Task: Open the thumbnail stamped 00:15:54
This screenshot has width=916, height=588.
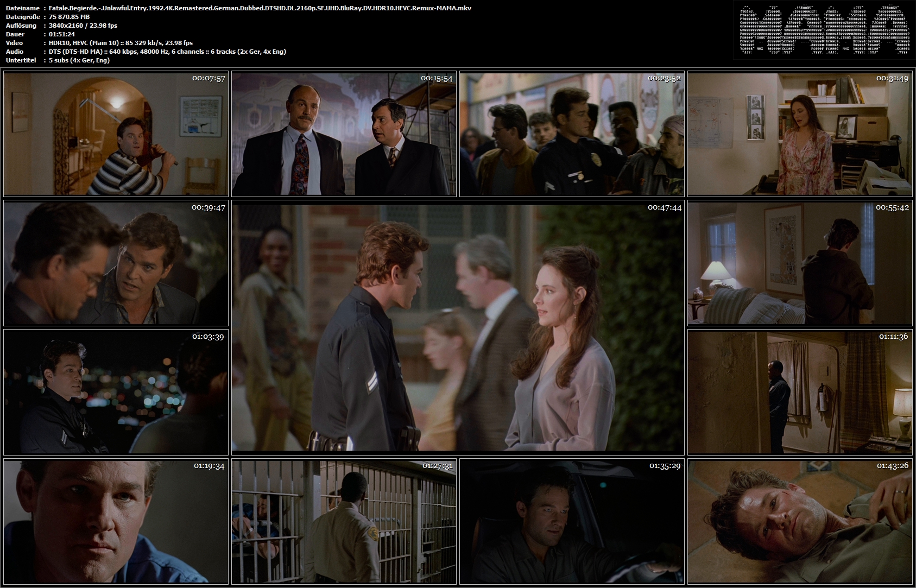Action: tap(344, 134)
